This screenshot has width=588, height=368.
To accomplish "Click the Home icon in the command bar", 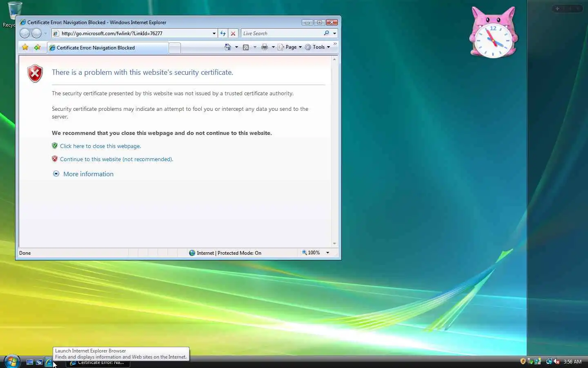I will (x=228, y=47).
